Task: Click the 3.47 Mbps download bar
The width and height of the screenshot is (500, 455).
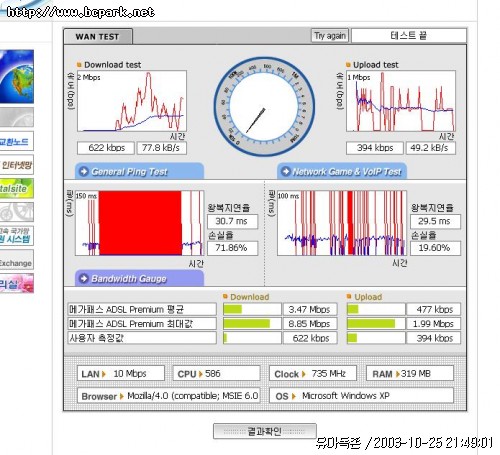Action: (252, 309)
